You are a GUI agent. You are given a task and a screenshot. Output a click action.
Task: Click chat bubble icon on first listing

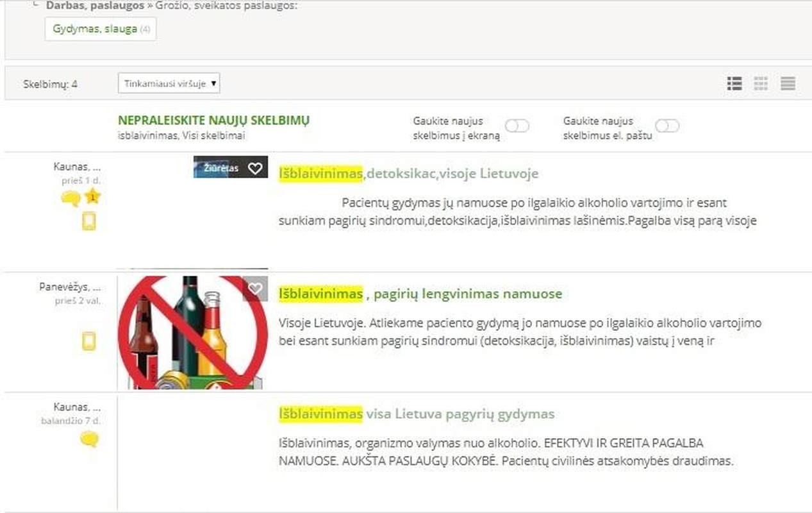point(70,199)
